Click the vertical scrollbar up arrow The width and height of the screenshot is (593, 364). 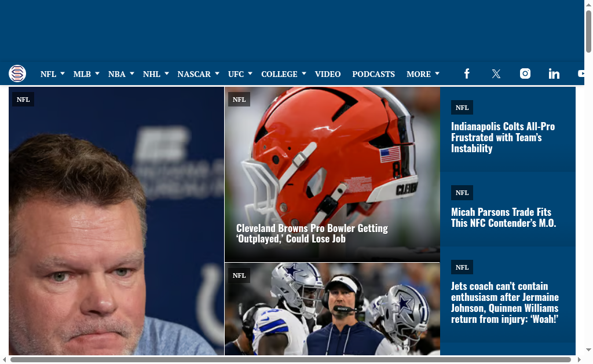coord(588,5)
